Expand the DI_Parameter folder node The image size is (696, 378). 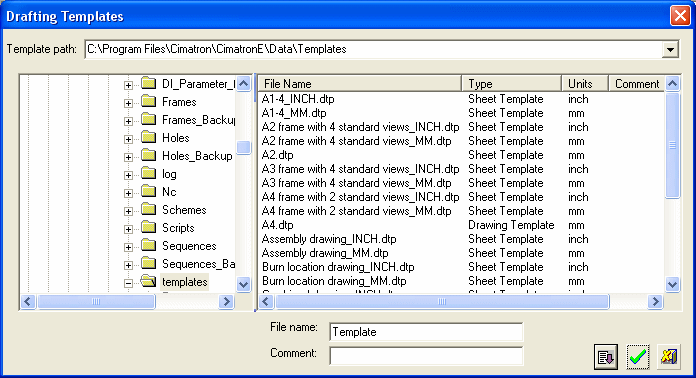point(128,85)
